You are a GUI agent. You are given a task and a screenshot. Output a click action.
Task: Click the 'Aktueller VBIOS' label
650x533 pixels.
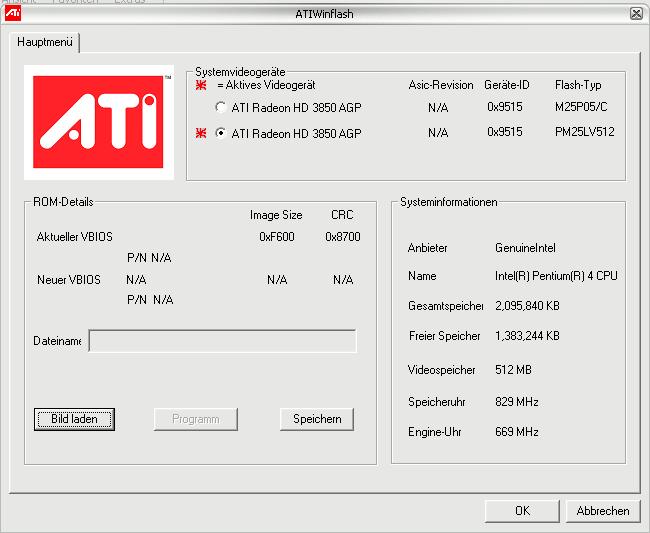[75, 237]
